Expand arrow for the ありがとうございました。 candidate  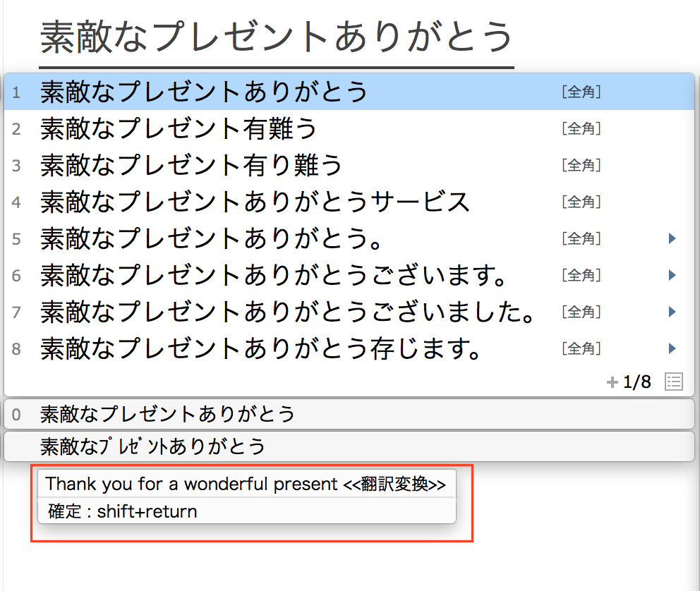click(x=672, y=312)
